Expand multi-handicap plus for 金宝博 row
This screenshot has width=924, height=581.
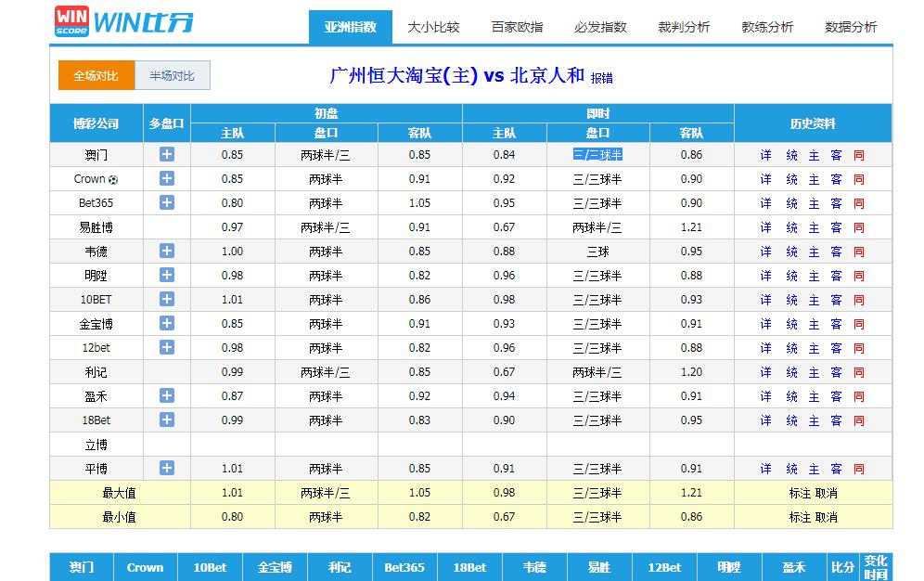(167, 324)
